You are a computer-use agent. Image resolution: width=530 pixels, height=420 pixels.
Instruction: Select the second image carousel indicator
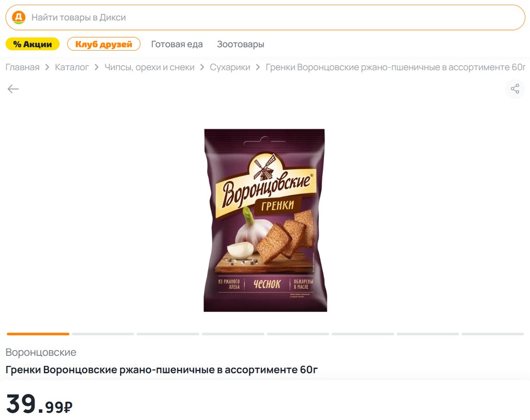click(103, 334)
